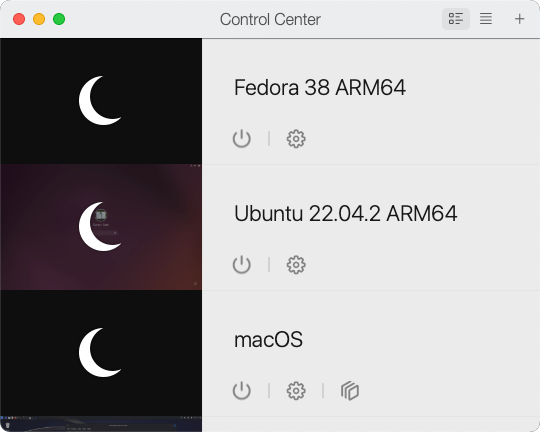Add a new virtual machine with plus
Image resolution: width=540 pixels, height=432 pixels.
pos(519,19)
